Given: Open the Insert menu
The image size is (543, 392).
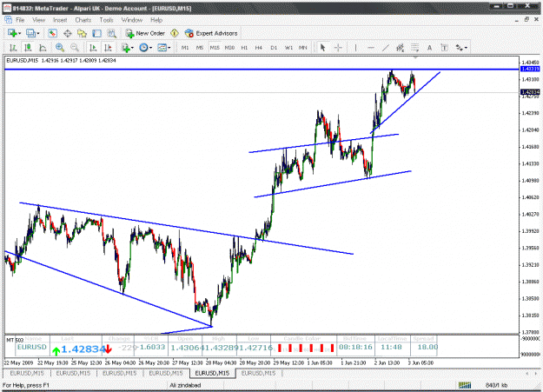Looking at the screenshot, I should pos(60,20).
